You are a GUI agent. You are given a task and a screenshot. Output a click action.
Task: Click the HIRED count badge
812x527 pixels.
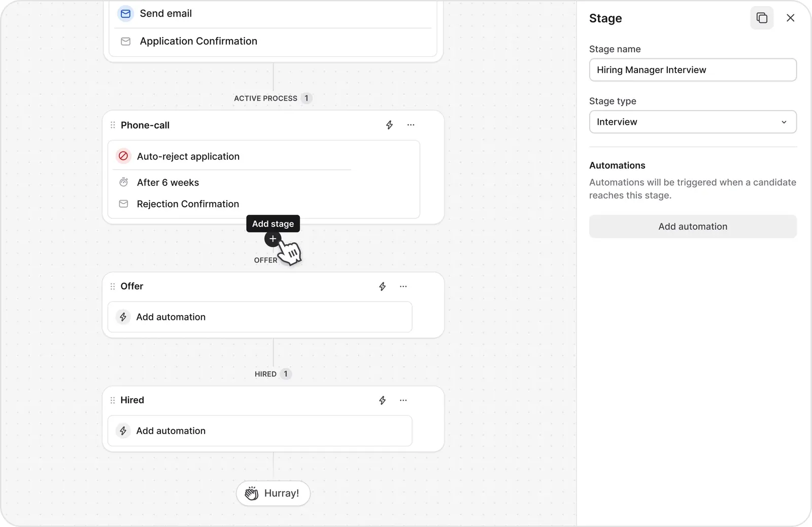[285, 374]
